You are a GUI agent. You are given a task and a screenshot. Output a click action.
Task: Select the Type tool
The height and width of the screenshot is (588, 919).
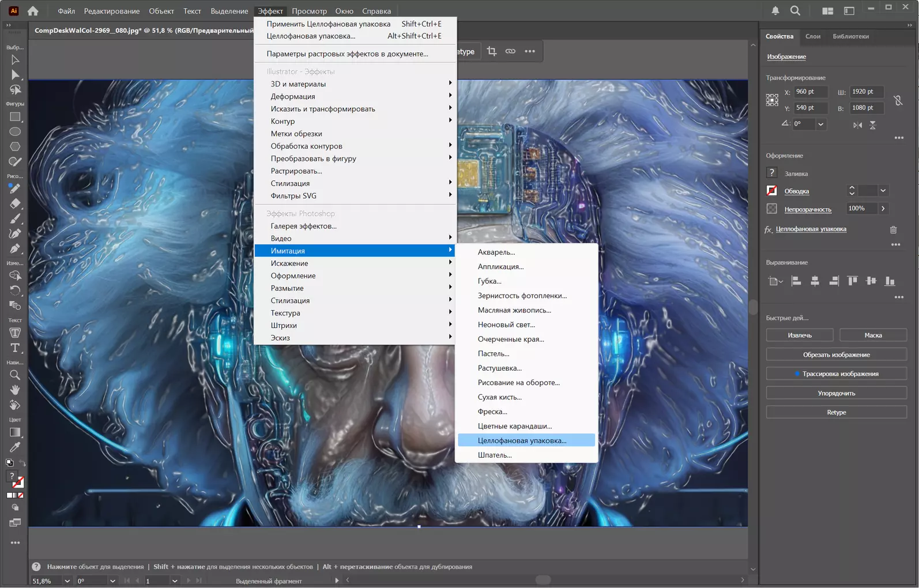pos(15,348)
